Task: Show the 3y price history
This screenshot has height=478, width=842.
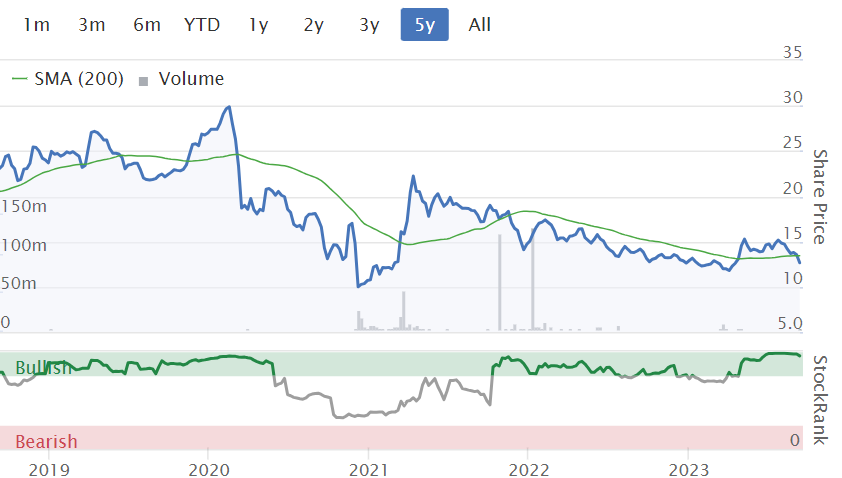Action: tap(369, 25)
